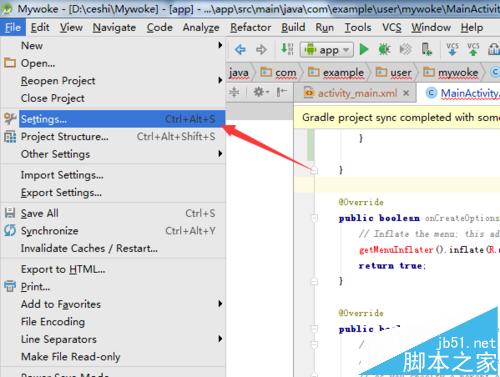The width and height of the screenshot is (500, 377).
Task: Select Synchronize menu entry
Action: click(113, 231)
